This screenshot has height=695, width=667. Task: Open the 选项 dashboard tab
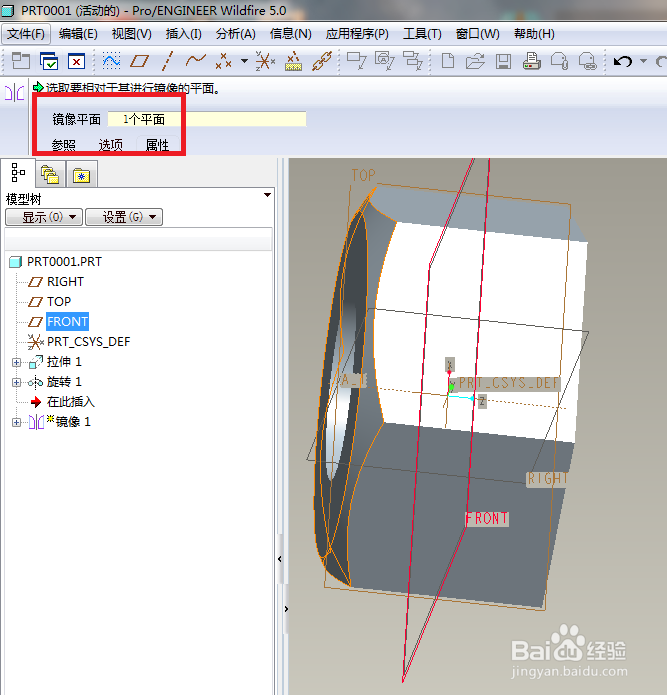[x=110, y=145]
